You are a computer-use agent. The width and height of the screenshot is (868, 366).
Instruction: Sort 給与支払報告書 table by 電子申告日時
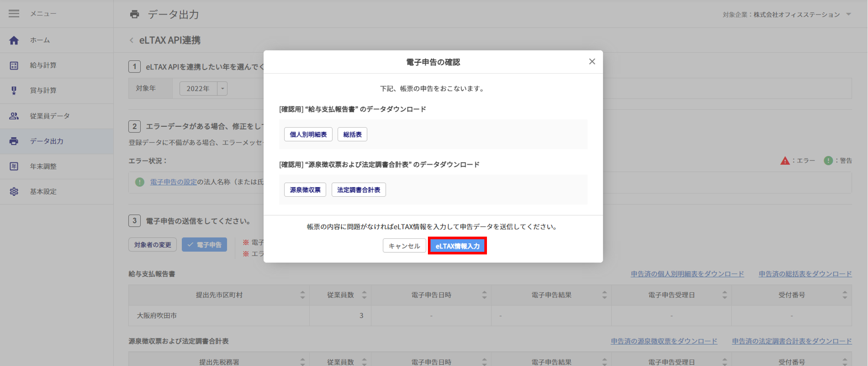point(484,295)
